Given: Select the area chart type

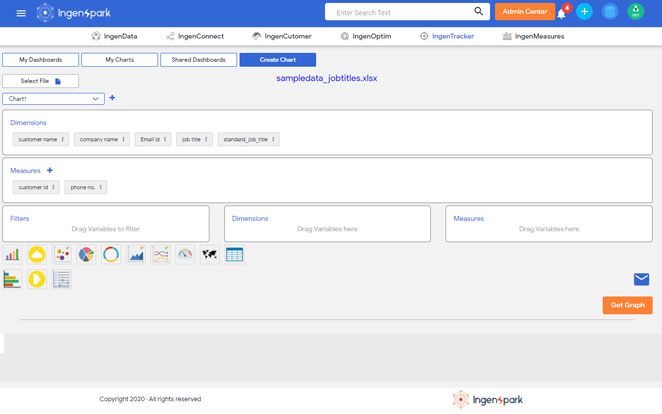Looking at the screenshot, I should coord(136,254).
